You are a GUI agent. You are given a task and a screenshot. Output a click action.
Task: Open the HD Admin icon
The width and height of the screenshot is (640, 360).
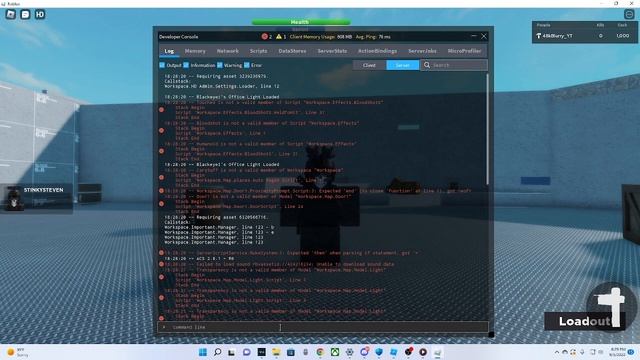(40, 15)
